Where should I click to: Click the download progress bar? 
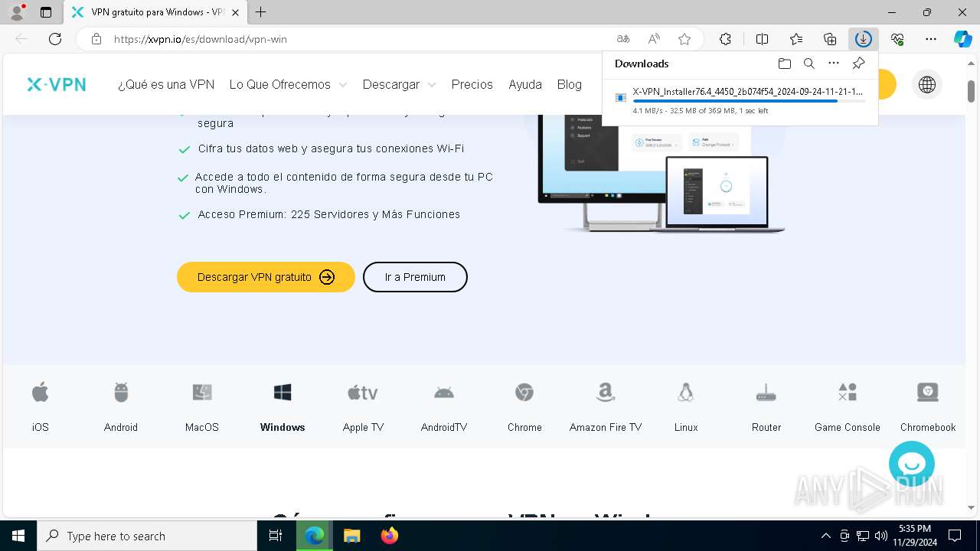(x=750, y=101)
